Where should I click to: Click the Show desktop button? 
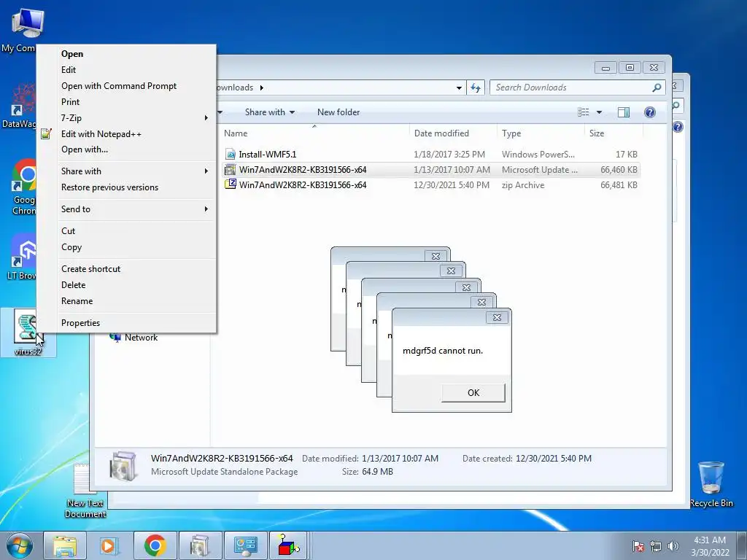click(x=742, y=545)
